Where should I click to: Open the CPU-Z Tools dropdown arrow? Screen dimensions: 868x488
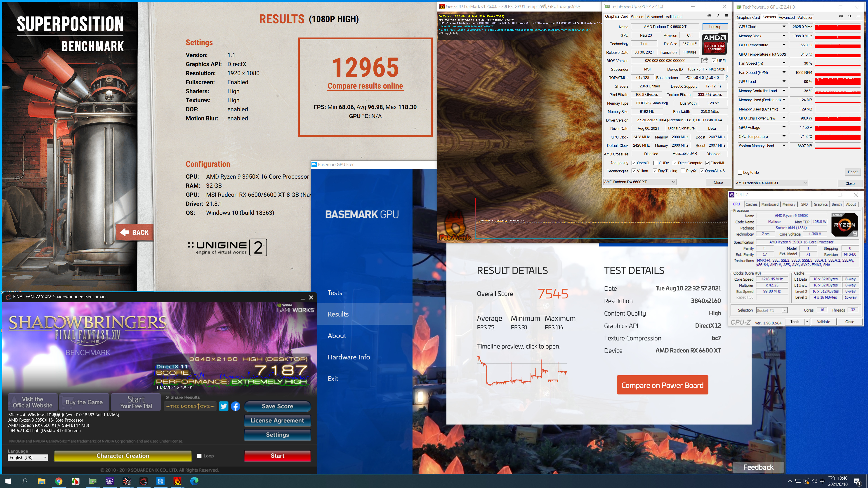click(807, 322)
